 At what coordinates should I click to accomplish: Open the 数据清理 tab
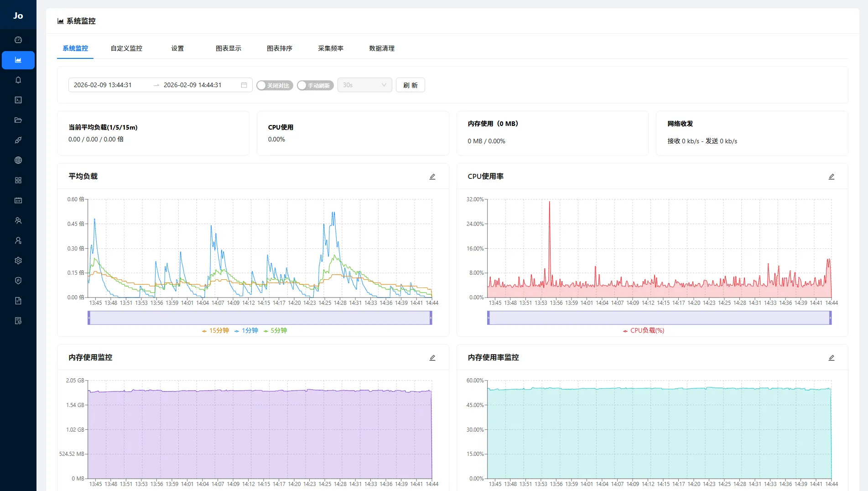382,48
